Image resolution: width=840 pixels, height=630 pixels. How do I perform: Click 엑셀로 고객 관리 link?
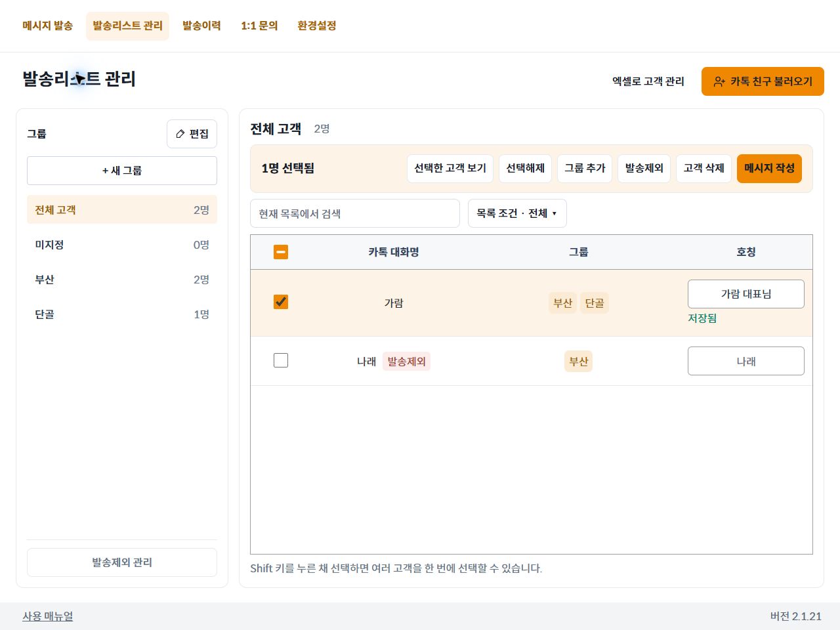(x=648, y=81)
